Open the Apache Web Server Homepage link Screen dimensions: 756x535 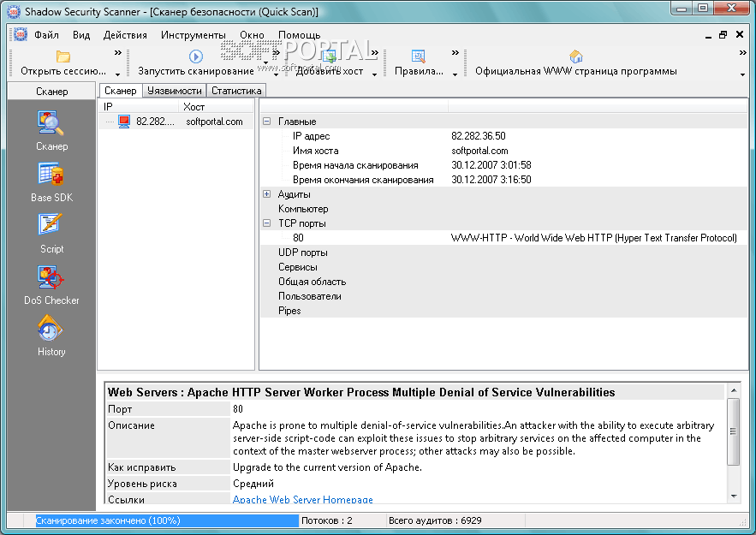(x=303, y=499)
